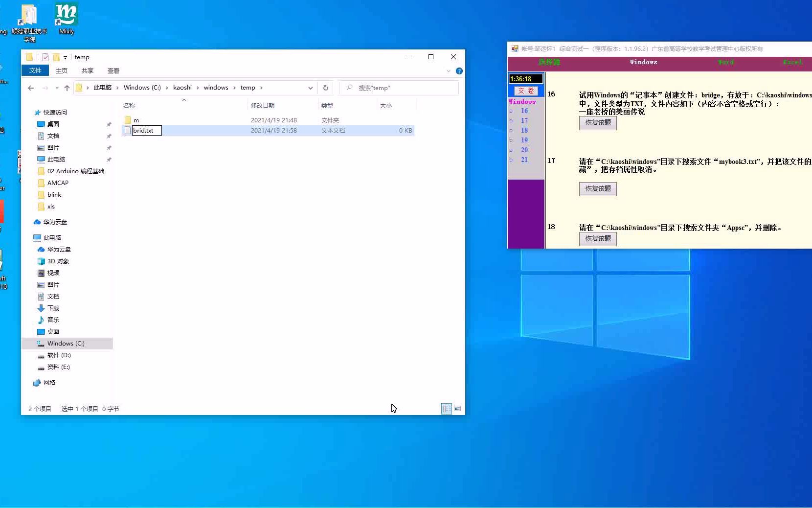
Task: Open 网络 in navigation pane
Action: pyautogui.click(x=49, y=383)
